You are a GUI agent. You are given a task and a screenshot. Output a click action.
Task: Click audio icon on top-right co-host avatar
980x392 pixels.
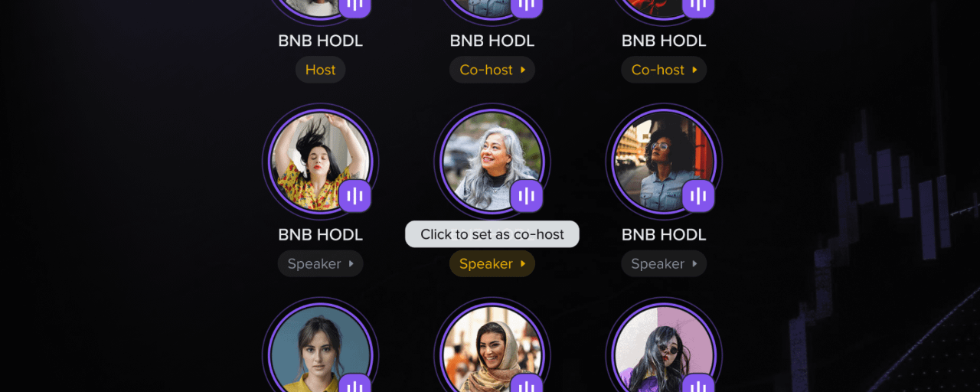click(x=698, y=6)
